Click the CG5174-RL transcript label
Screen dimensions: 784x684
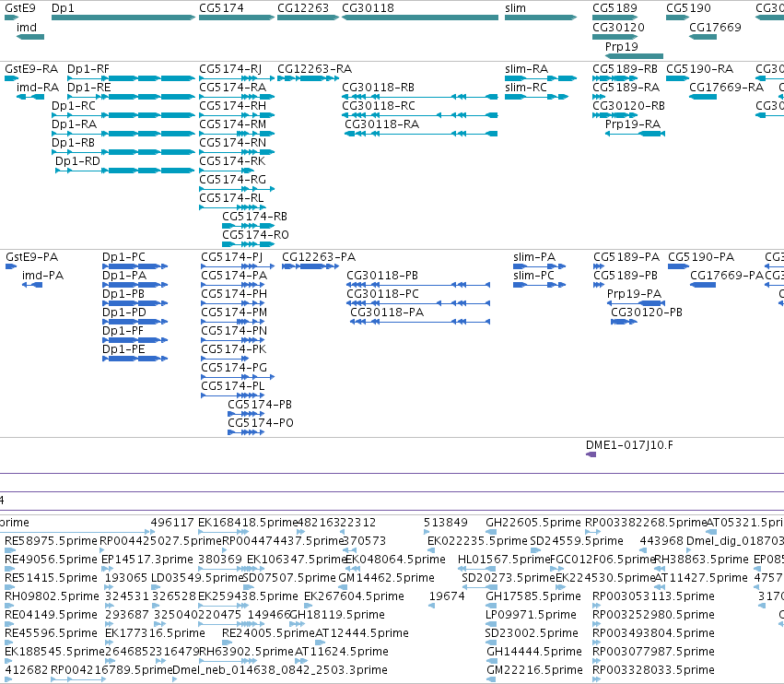point(231,197)
